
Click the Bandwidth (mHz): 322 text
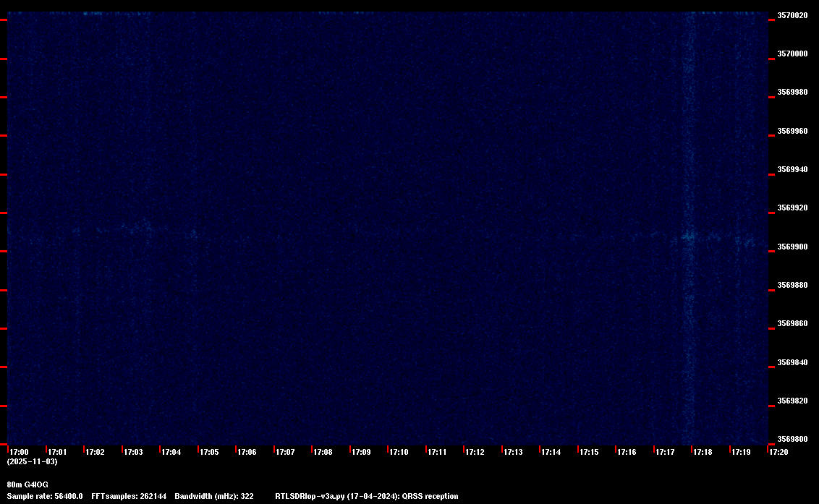(x=214, y=496)
